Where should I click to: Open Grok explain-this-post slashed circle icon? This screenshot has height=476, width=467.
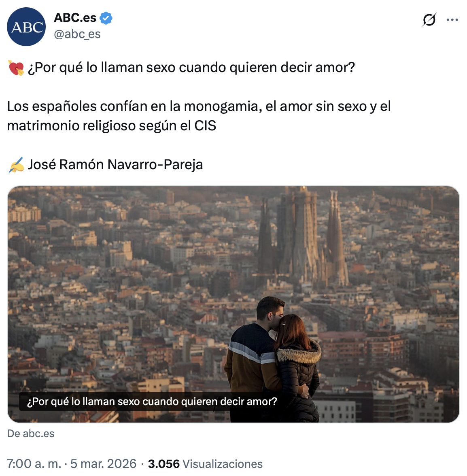pyautogui.click(x=429, y=20)
